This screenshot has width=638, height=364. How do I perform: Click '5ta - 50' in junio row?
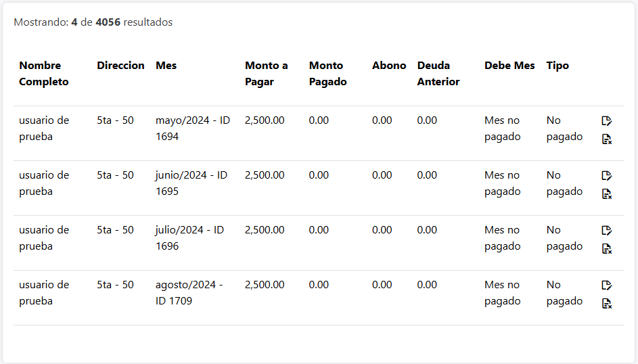pos(115,175)
